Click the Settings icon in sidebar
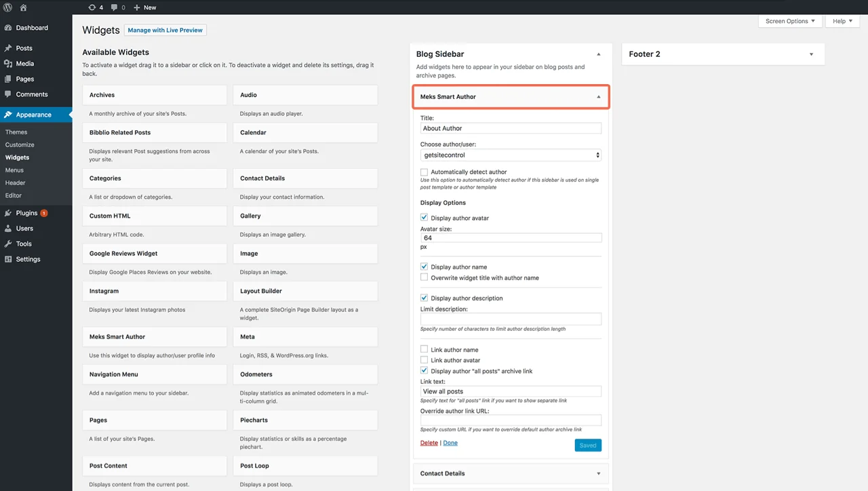This screenshot has width=868, height=491. point(8,259)
